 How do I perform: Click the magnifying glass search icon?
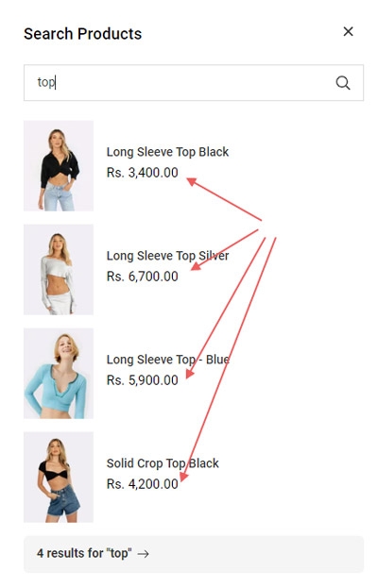342,82
